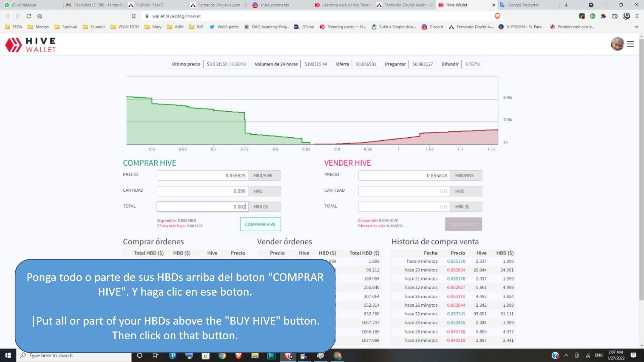Screen dimensions: 644x362
Task: Click the browser back arrow
Action: 7,16
